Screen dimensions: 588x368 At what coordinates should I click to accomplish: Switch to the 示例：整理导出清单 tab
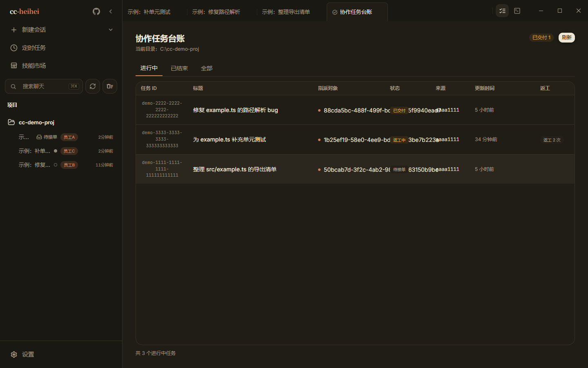[x=286, y=12]
